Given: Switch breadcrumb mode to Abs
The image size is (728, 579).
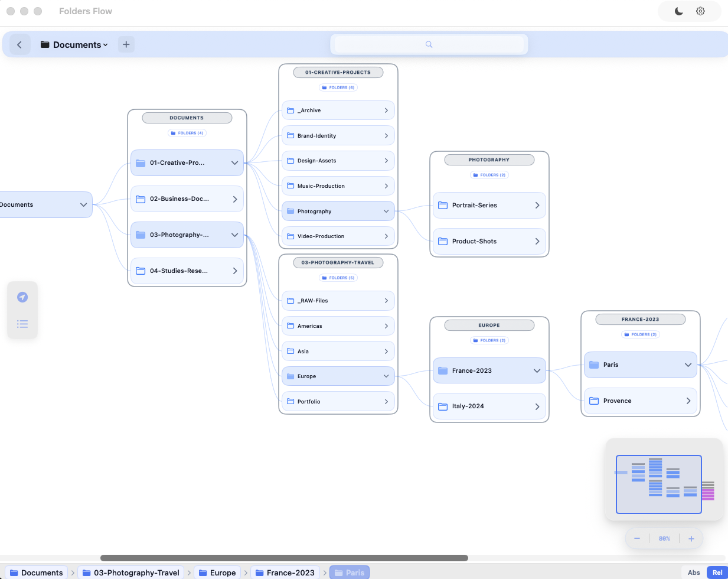Looking at the screenshot, I should pyautogui.click(x=694, y=573).
